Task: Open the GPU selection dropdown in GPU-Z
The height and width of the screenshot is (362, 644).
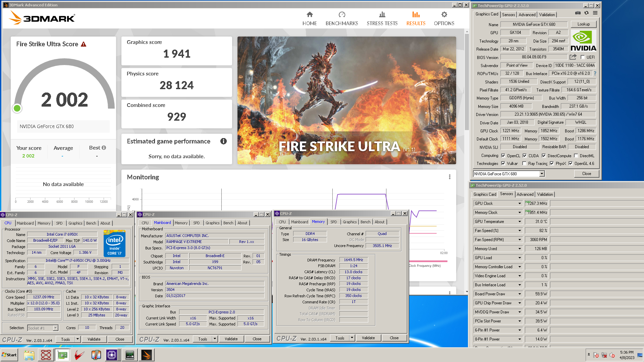Action: click(542, 174)
